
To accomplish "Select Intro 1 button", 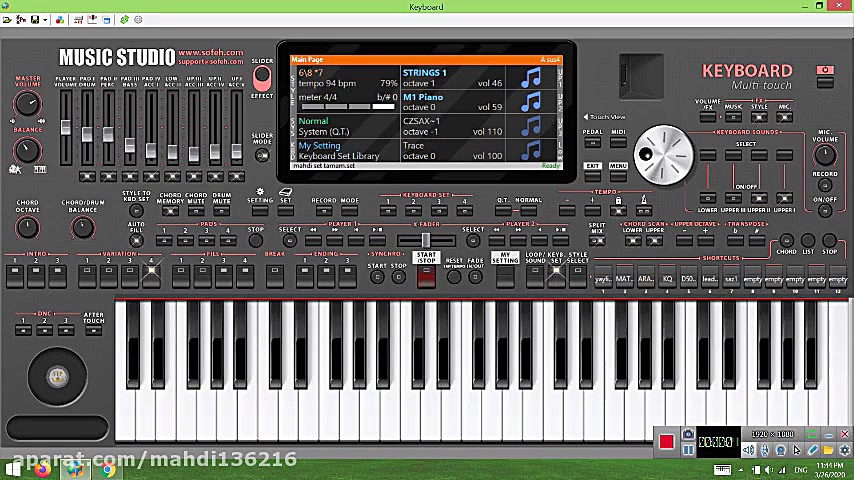I will point(15,276).
